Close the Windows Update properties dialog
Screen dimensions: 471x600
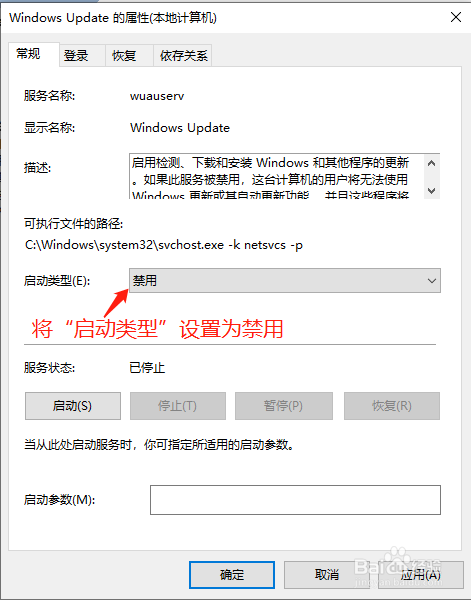point(455,17)
